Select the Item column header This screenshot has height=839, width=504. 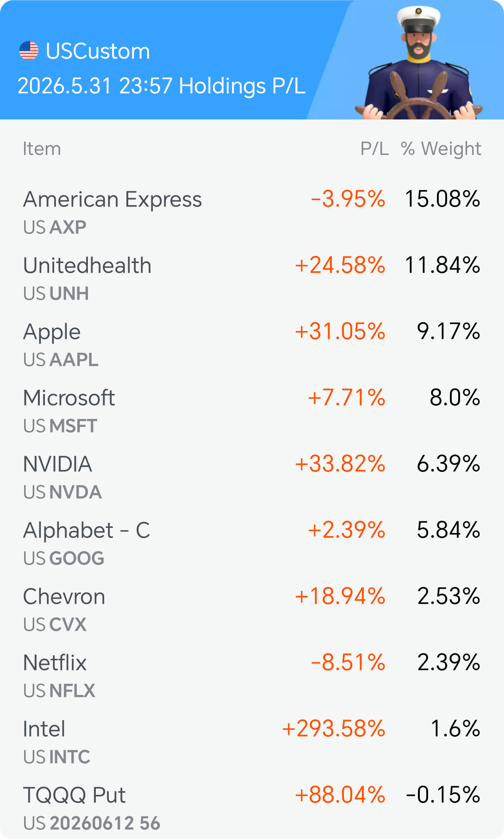(x=42, y=149)
